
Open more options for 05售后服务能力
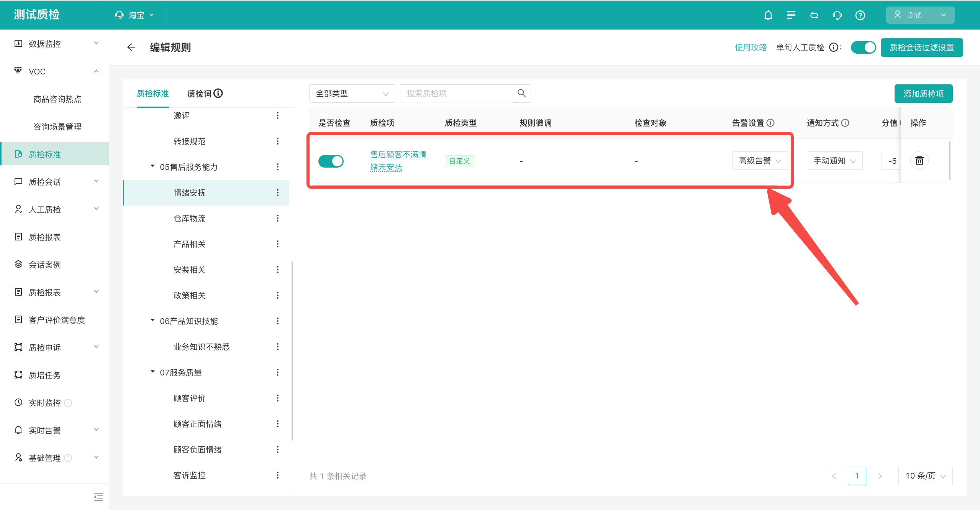(x=278, y=167)
